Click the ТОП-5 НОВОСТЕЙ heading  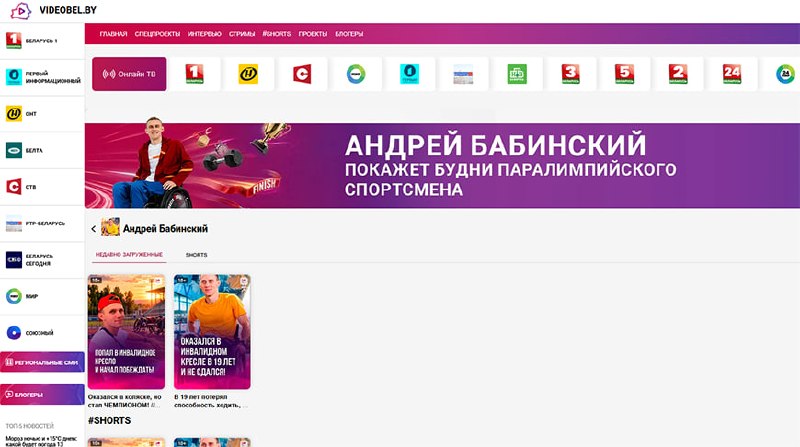pyautogui.click(x=30, y=426)
